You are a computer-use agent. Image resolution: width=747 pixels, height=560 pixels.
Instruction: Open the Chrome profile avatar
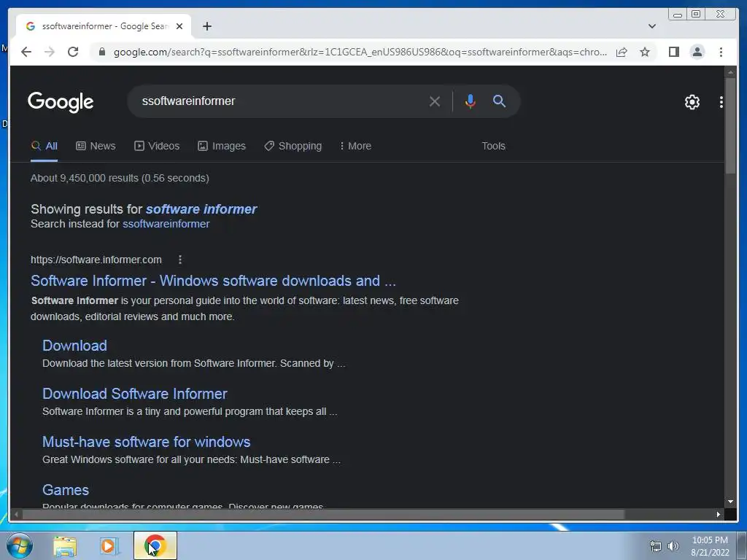point(697,52)
